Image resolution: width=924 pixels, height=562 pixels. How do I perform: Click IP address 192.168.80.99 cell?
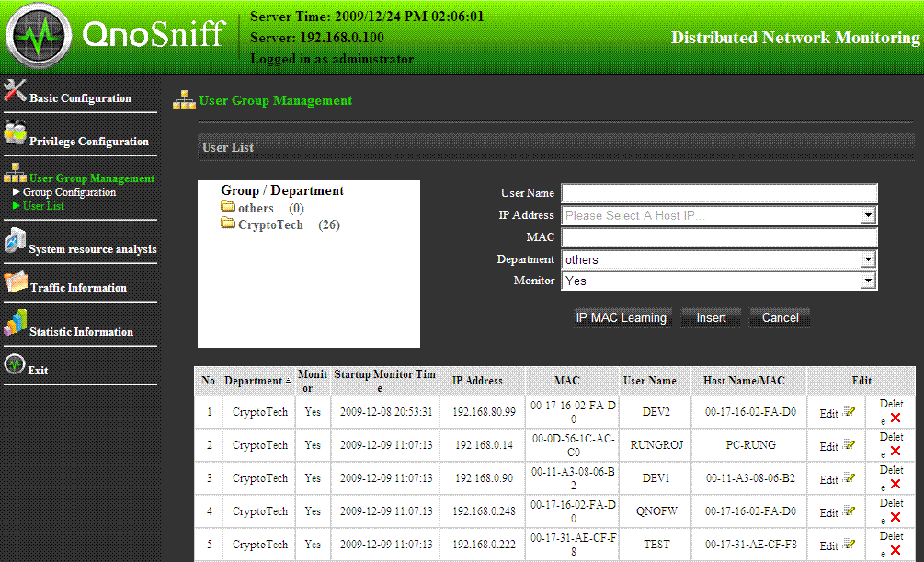(484, 412)
